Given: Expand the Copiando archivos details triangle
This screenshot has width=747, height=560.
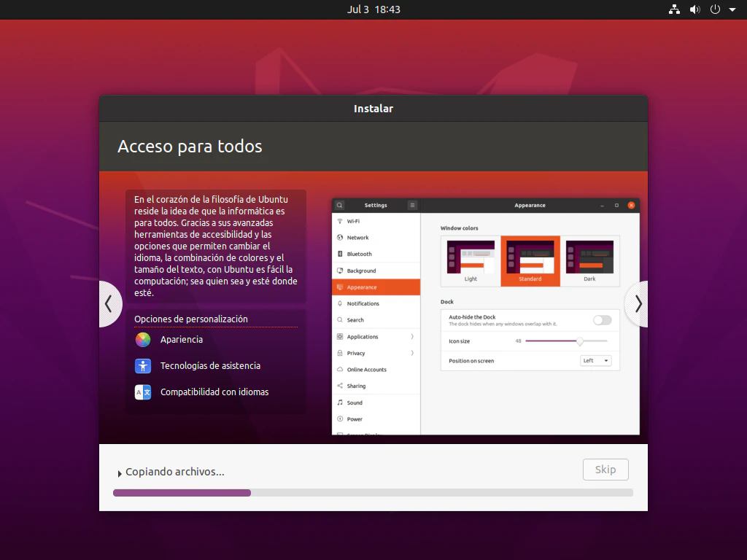Looking at the screenshot, I should [120, 473].
